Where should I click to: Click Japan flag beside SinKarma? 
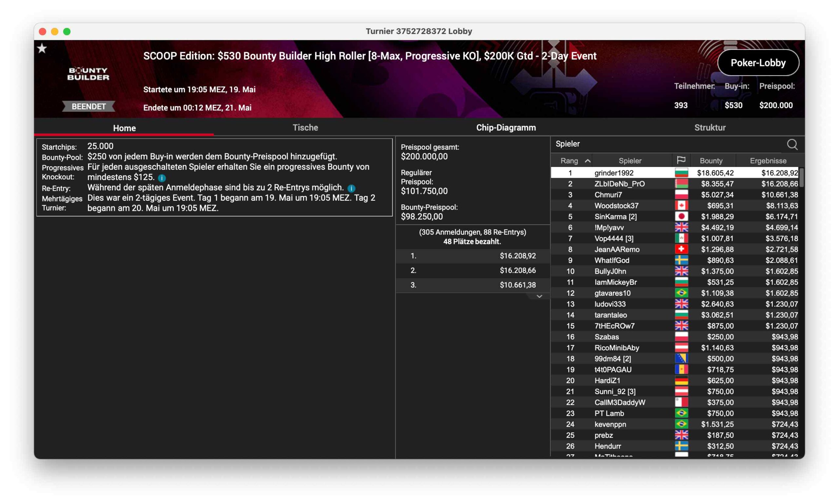coord(681,216)
